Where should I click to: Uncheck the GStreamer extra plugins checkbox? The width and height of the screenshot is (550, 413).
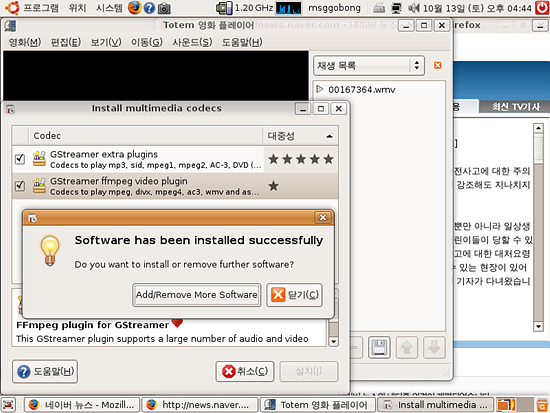point(20,159)
